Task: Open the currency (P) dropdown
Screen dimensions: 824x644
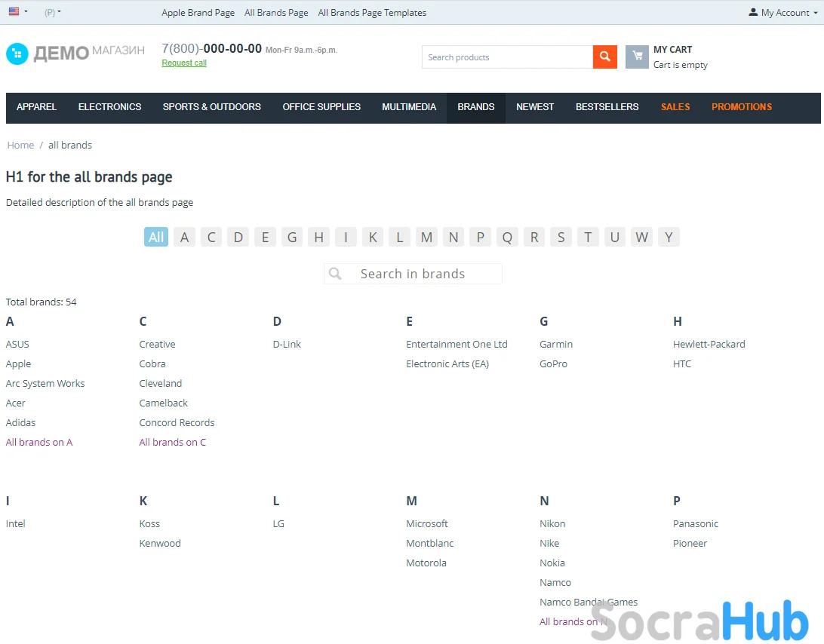Action: pyautogui.click(x=53, y=13)
